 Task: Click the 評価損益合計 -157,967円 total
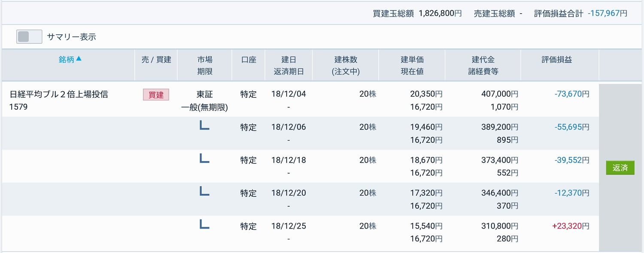[x=580, y=13]
